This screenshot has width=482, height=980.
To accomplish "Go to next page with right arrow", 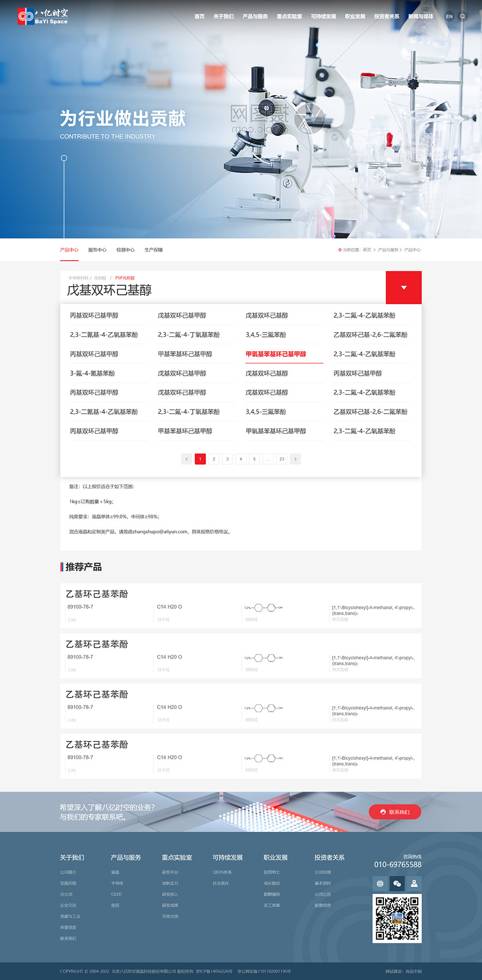I will click(295, 459).
